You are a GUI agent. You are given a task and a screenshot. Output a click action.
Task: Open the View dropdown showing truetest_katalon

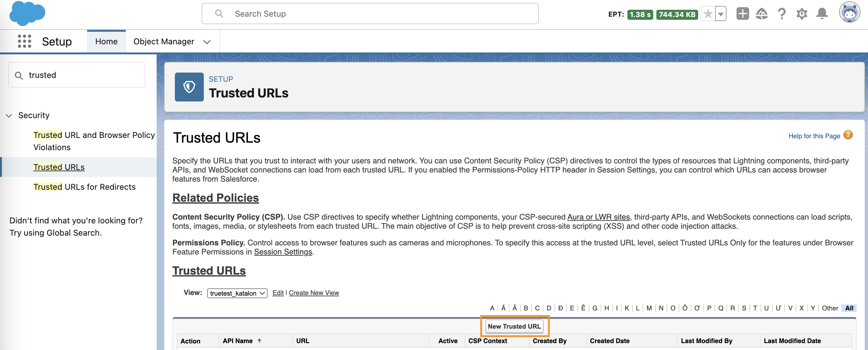pos(237,293)
